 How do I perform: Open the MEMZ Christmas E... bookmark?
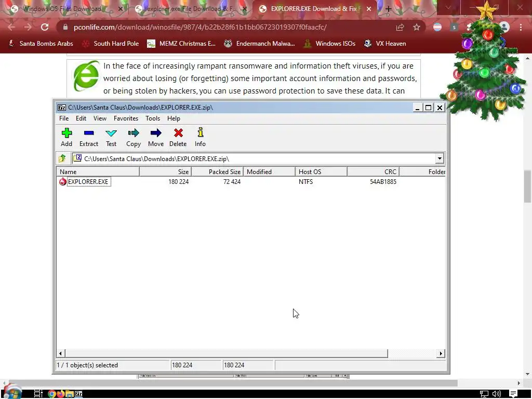[181, 44]
